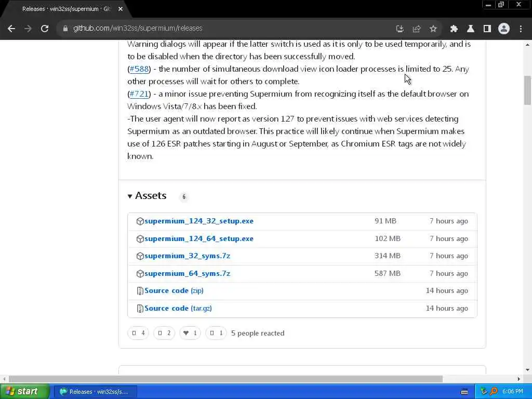Click the address bar URL

(x=138, y=29)
